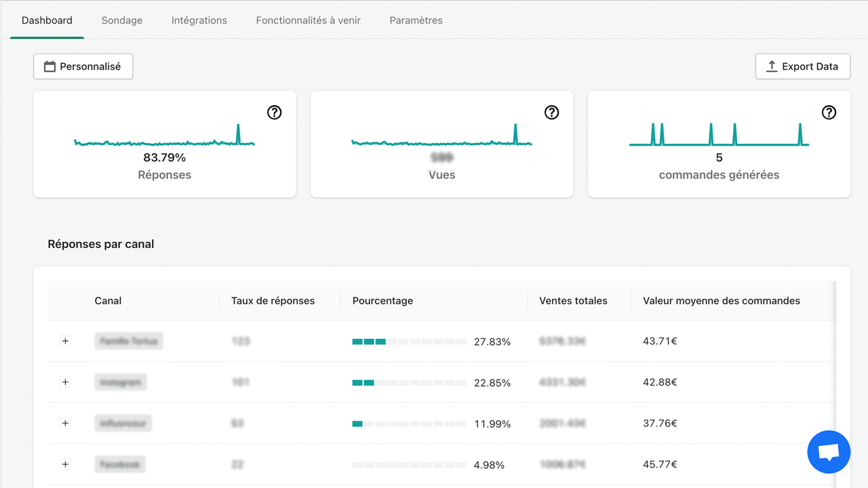Click the upload icon in Export Data

(772, 66)
